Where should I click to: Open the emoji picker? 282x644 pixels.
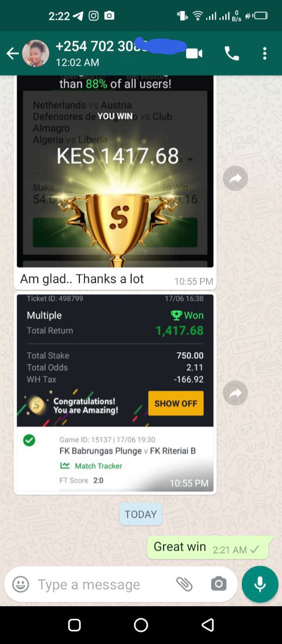21,584
